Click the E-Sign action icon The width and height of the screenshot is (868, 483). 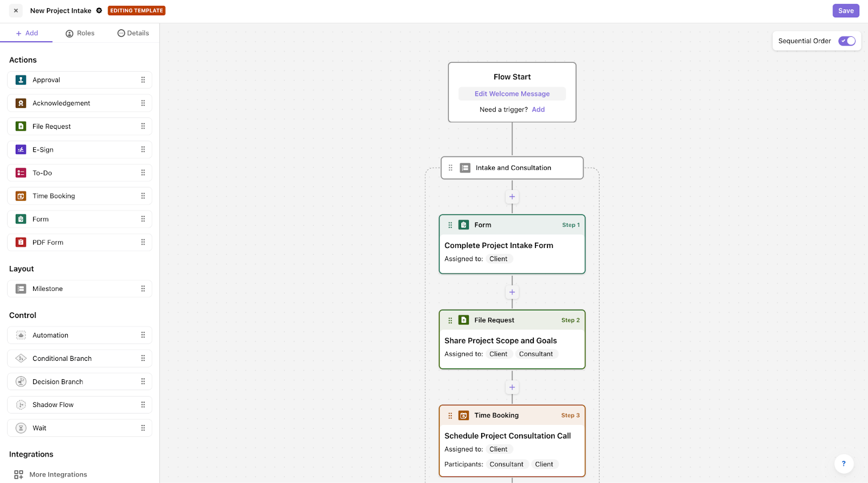20,149
